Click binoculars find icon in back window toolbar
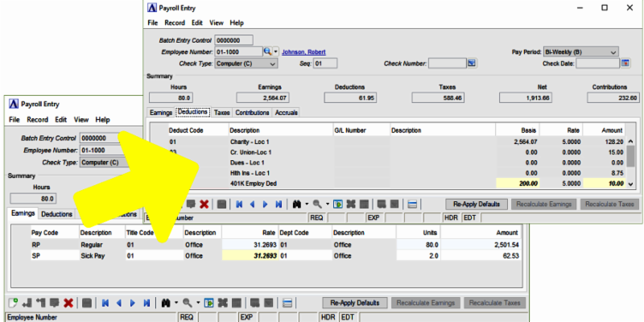The width and height of the screenshot is (644, 322). [x=164, y=303]
